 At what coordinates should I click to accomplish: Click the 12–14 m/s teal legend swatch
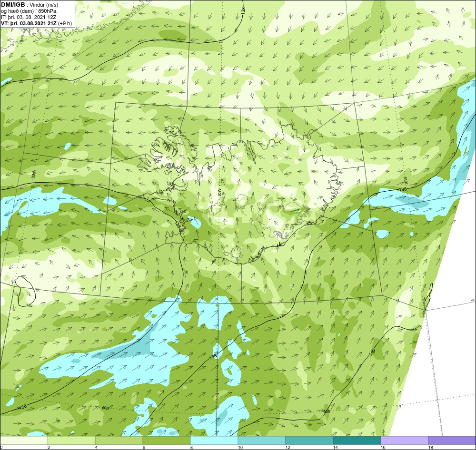309,440
